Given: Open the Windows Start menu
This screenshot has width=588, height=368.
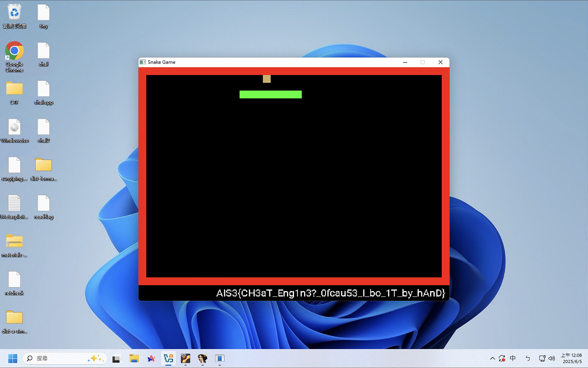Looking at the screenshot, I should point(13,358).
